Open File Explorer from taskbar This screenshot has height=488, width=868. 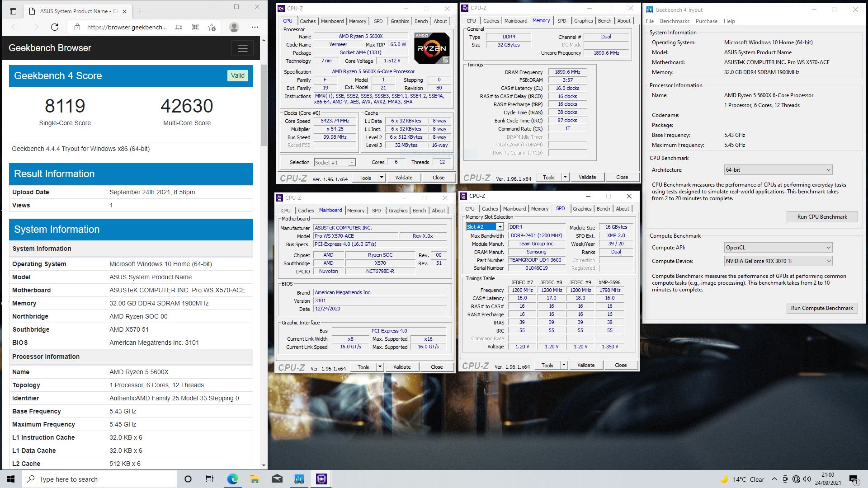tap(255, 479)
